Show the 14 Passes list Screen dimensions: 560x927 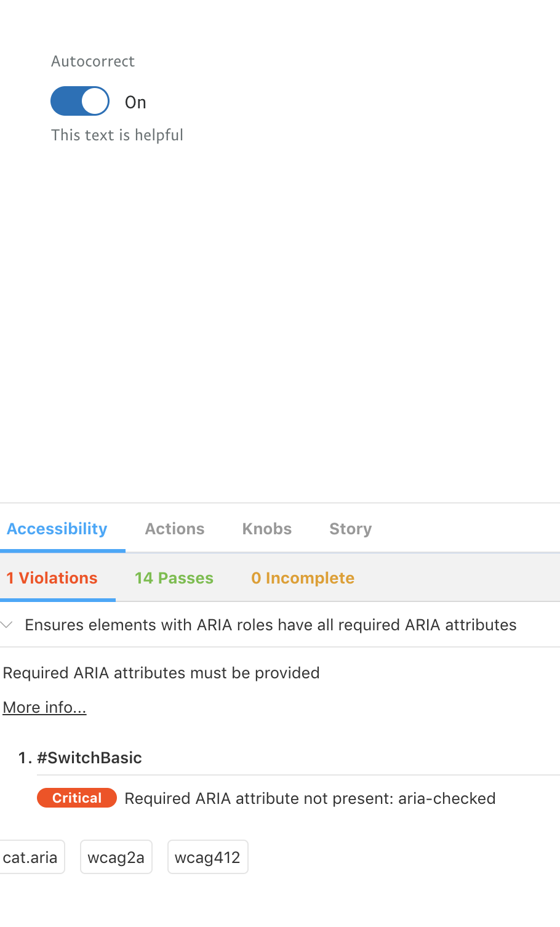(x=174, y=577)
